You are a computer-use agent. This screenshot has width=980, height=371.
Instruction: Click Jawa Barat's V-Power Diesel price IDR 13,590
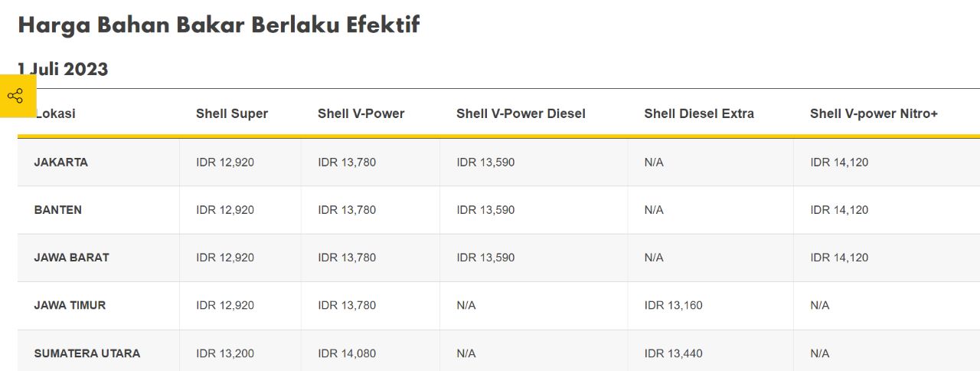tap(485, 258)
